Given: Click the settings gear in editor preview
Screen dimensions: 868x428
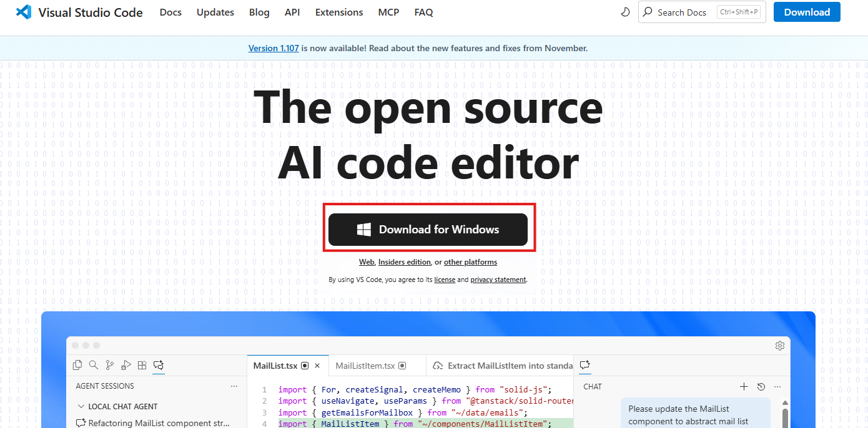Looking at the screenshot, I should pos(779,346).
